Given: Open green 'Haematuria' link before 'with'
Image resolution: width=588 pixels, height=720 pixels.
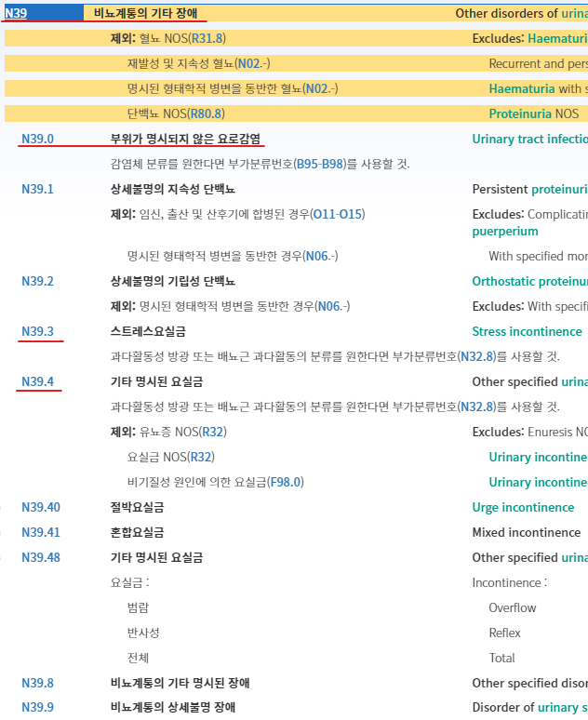Looking at the screenshot, I should [x=522, y=88].
